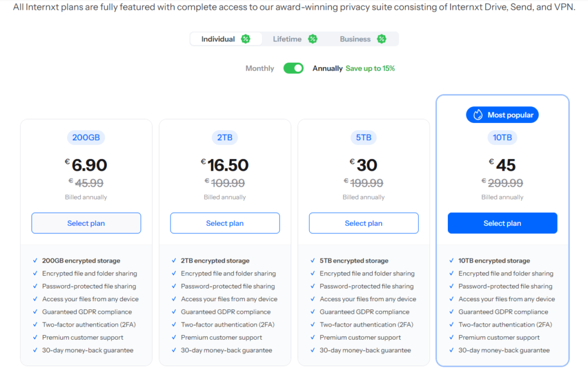
Task: Select plan for the 200GB tier
Action: click(x=86, y=223)
